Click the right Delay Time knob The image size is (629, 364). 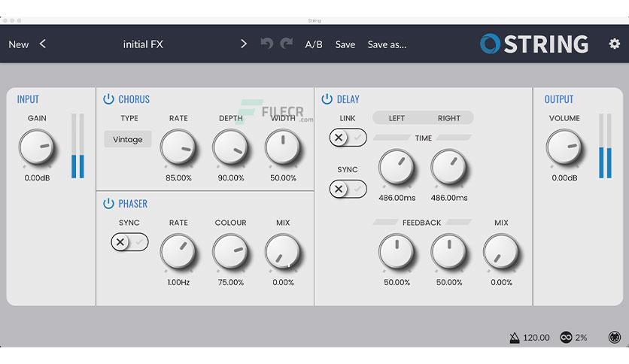pos(449,167)
